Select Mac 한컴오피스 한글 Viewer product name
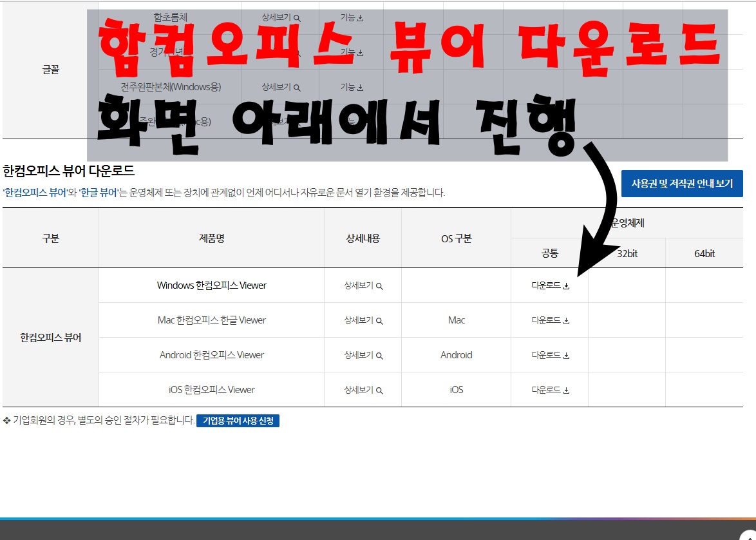 [x=212, y=320]
